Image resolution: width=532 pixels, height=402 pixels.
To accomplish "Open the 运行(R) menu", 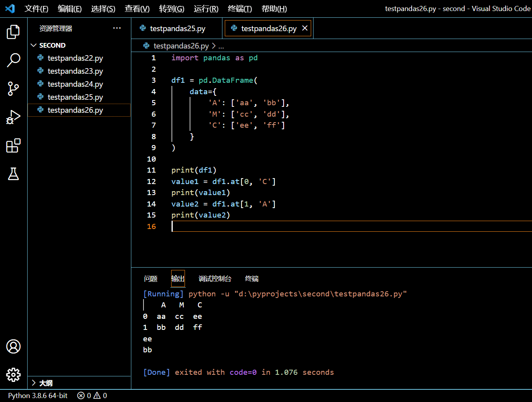I will click(x=206, y=9).
